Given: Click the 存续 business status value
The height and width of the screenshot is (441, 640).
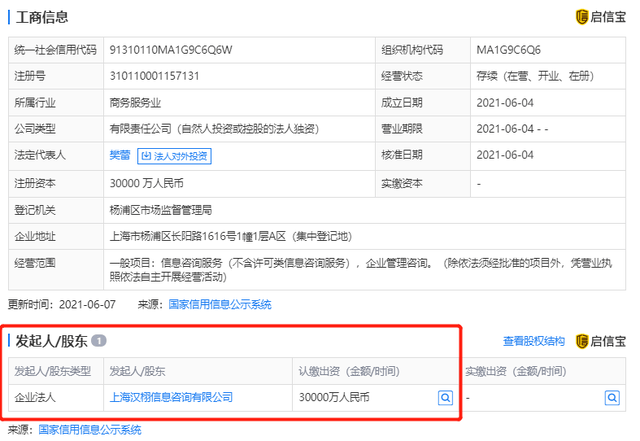Looking at the screenshot, I should (x=535, y=76).
